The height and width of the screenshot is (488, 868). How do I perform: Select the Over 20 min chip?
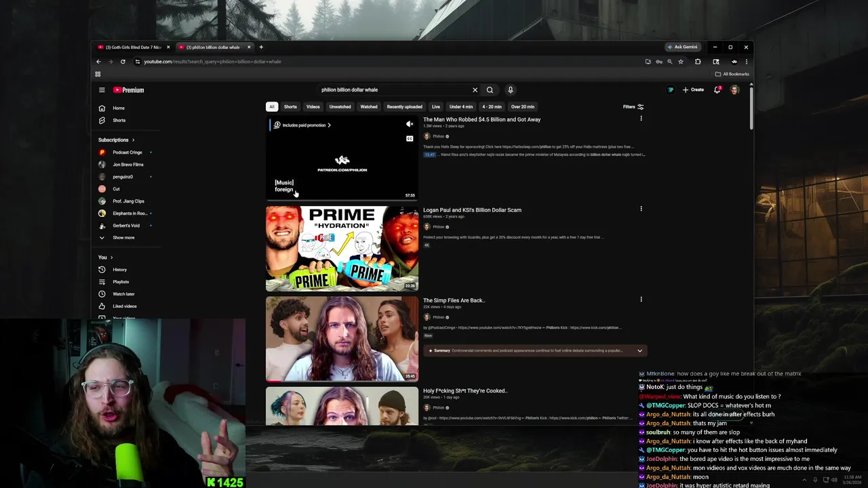pyautogui.click(x=523, y=106)
